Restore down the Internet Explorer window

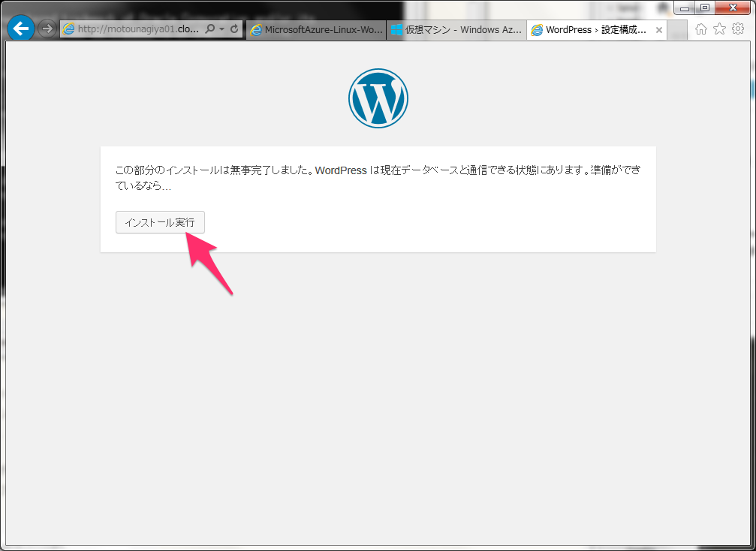[704, 8]
